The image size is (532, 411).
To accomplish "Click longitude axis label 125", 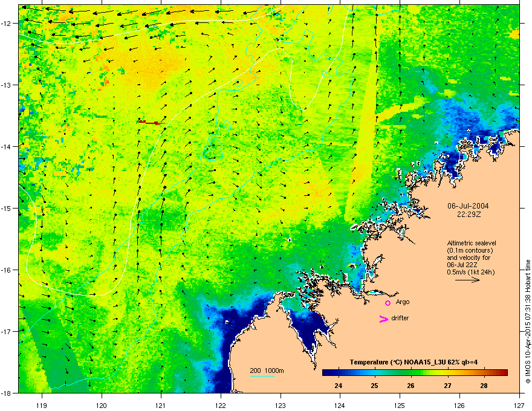I will tap(400, 405).
